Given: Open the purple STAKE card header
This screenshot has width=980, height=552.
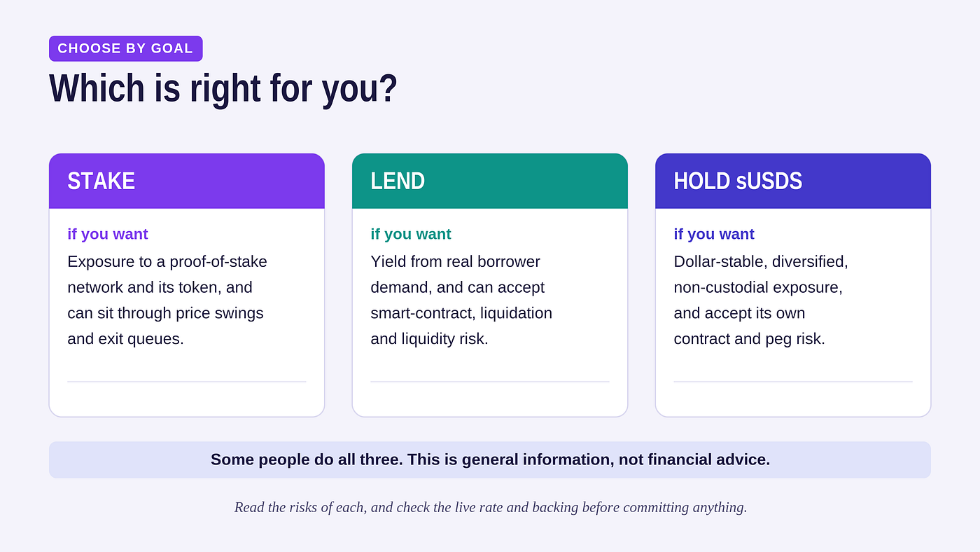Looking at the screenshot, I should [x=187, y=181].
